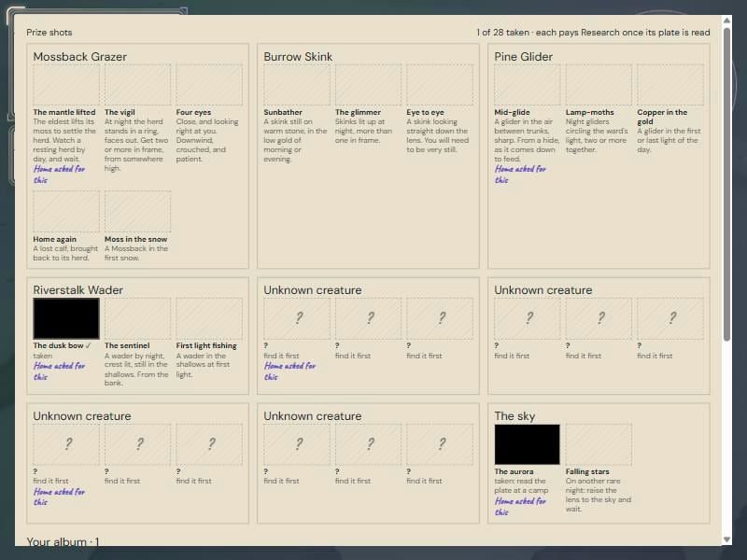Image resolution: width=747 pixels, height=560 pixels.
Task: Click 'Falling stars' label
Action: pyautogui.click(x=587, y=471)
